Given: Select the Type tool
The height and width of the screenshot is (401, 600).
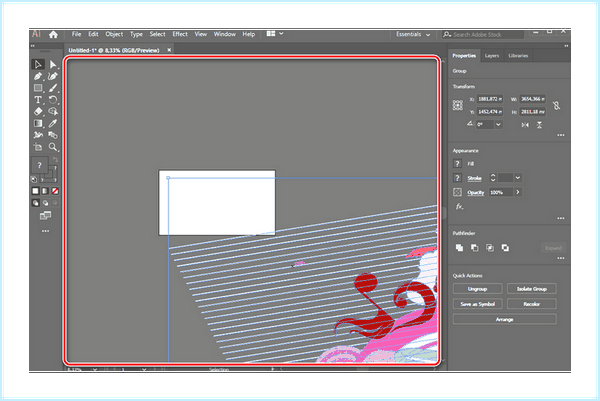Looking at the screenshot, I should click(x=38, y=100).
